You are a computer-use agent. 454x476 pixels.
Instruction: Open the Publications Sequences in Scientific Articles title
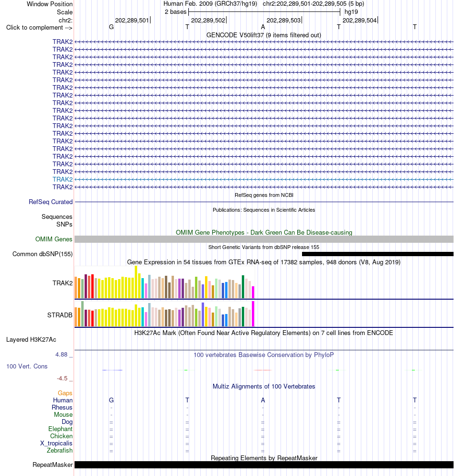click(x=264, y=210)
